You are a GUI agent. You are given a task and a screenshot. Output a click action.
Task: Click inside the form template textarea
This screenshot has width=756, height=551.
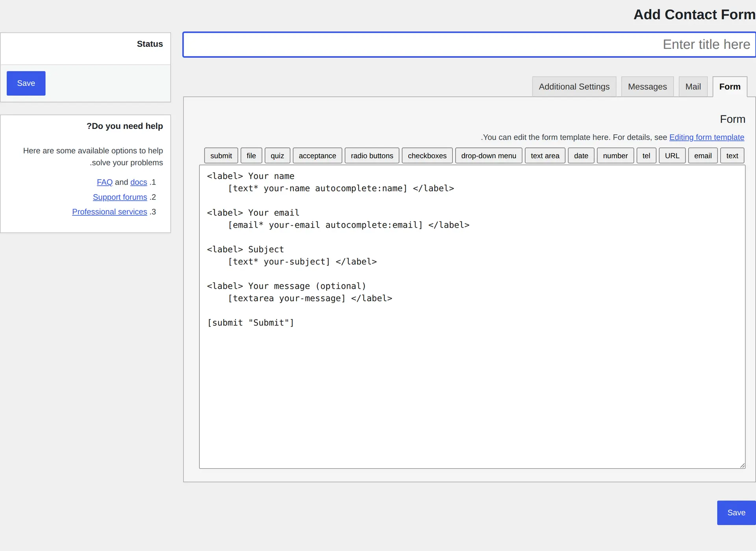tap(472, 317)
